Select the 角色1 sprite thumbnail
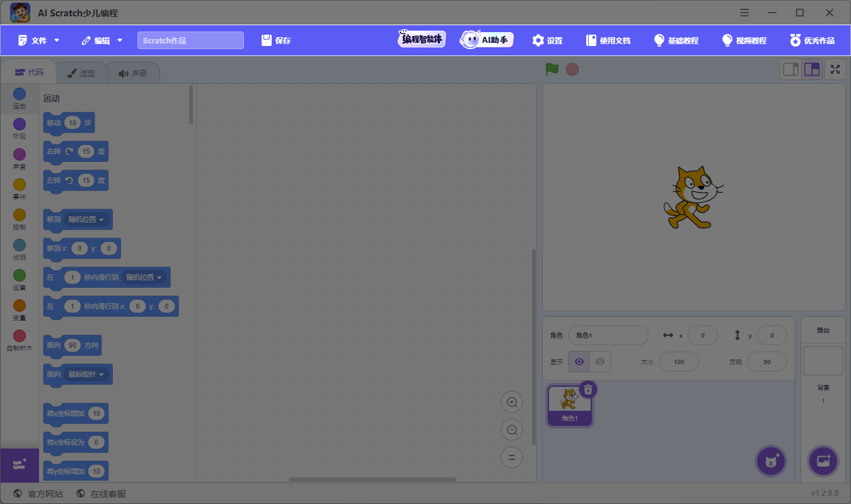This screenshot has height=504, width=851. [x=570, y=406]
